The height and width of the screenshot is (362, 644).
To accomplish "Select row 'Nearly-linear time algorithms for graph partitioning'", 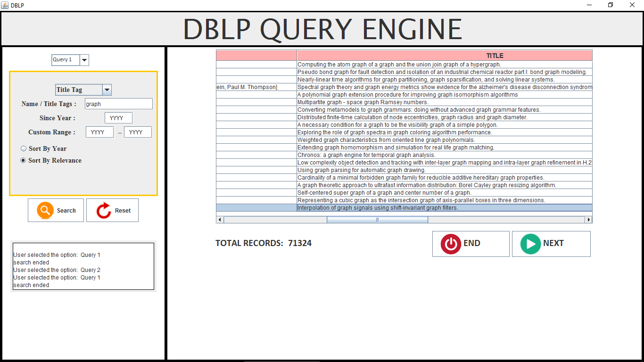I will (x=404, y=80).
